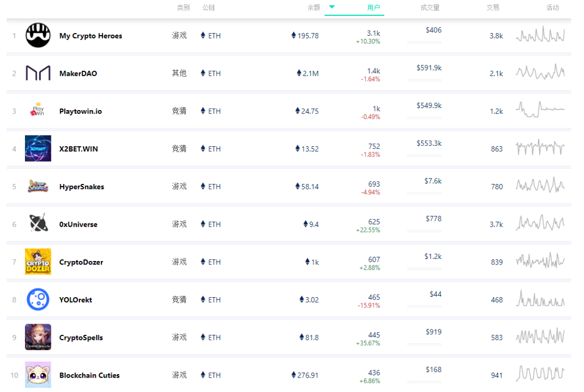Click the MakerDAO logo icon
584x392 pixels.
[x=38, y=73]
